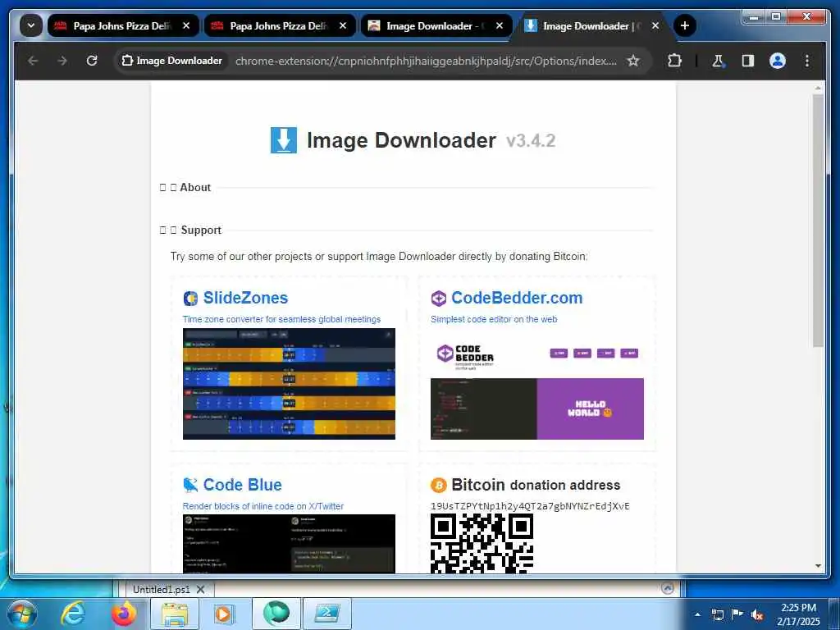Open a new browser tab

[684, 25]
